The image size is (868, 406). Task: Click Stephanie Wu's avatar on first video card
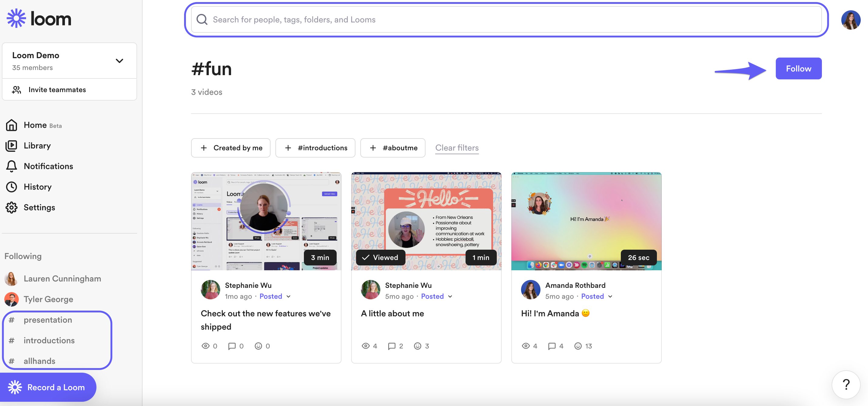(210, 290)
